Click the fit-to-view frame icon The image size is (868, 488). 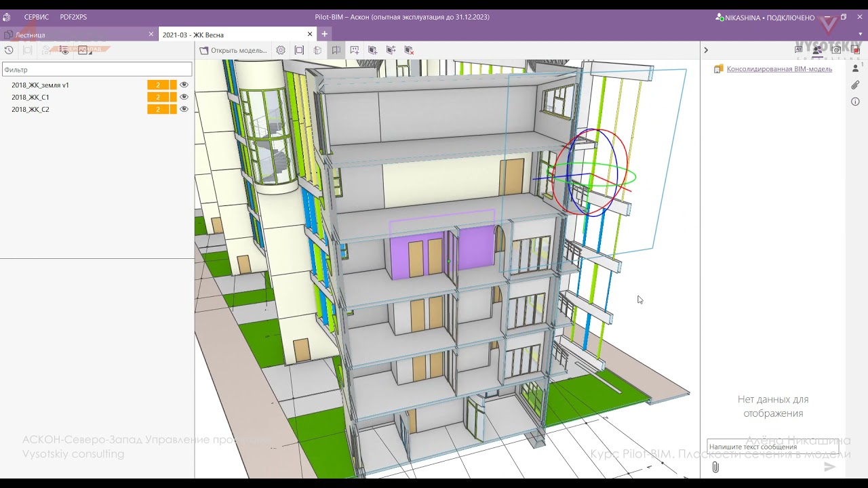(299, 50)
